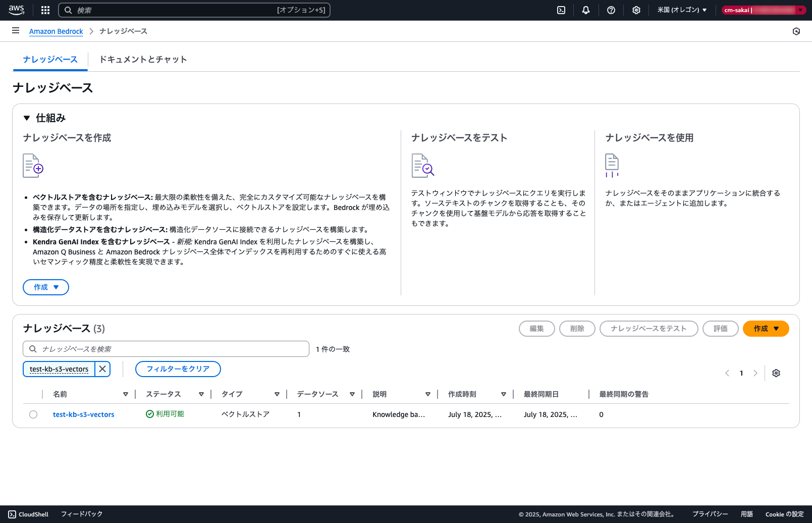Click the page number 1 indicator
The image size is (812, 523).
click(x=741, y=373)
